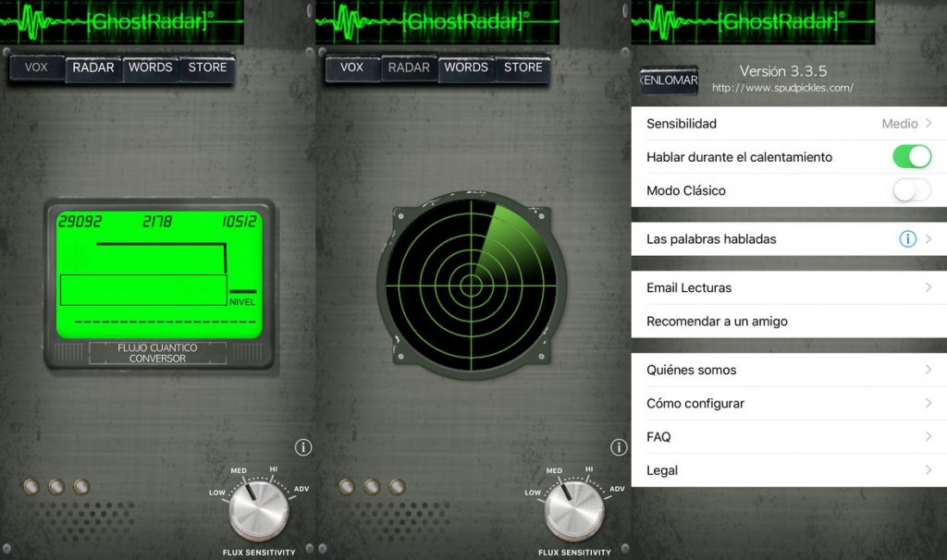947x560 pixels.
Task: Click the Flux Sensitivity knob on left screen
Action: (258, 510)
